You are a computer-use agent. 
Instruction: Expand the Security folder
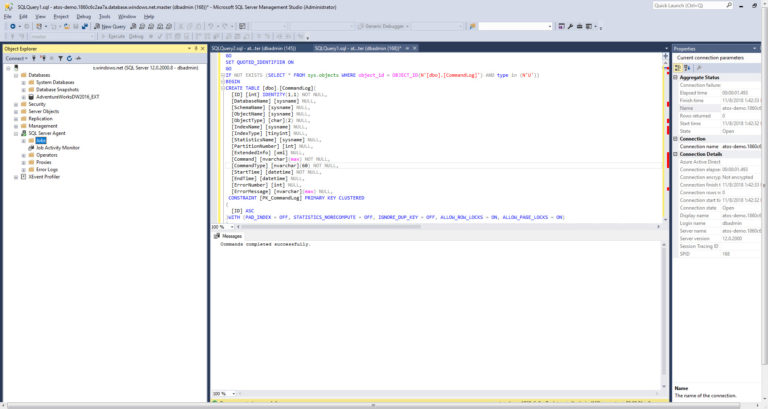click(16, 104)
